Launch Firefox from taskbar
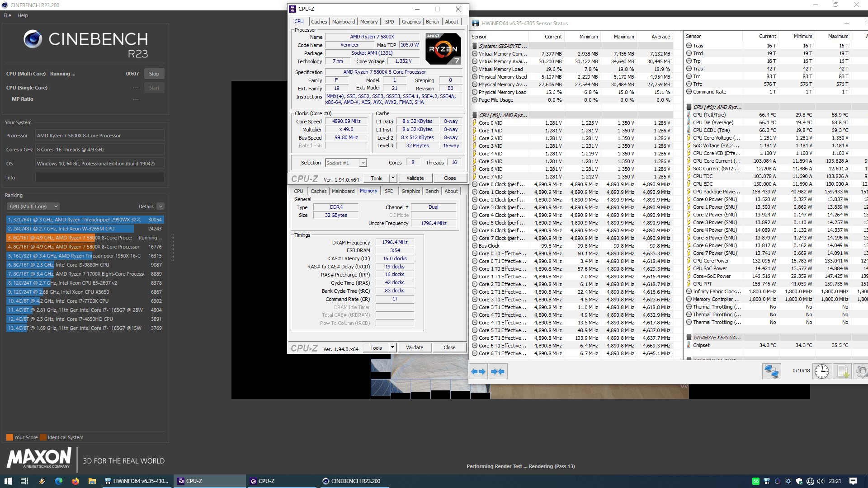The image size is (868, 488). (x=75, y=481)
